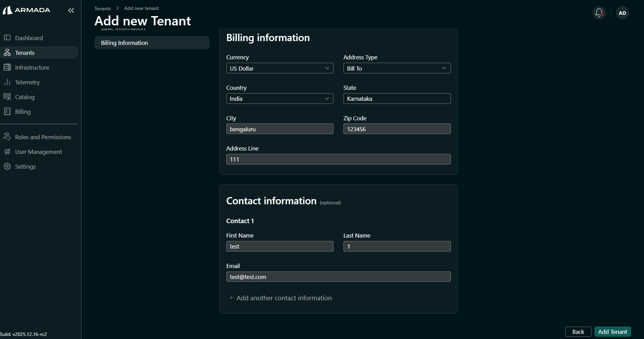Click the Armada logo
644x339 pixels.
pyautogui.click(x=26, y=10)
